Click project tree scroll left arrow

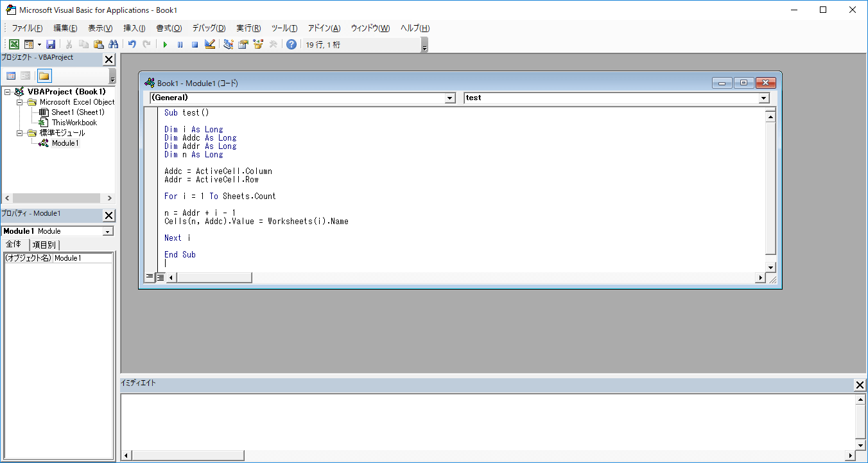click(x=7, y=198)
